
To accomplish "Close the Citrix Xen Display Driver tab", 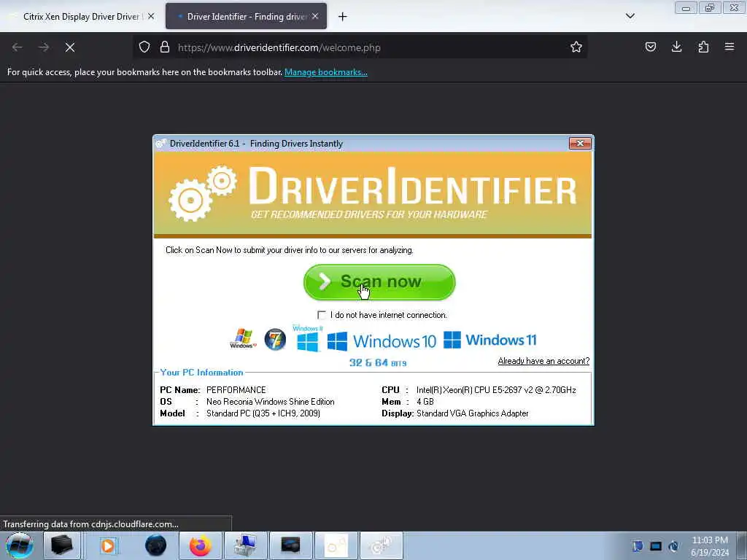I will pyautogui.click(x=151, y=16).
